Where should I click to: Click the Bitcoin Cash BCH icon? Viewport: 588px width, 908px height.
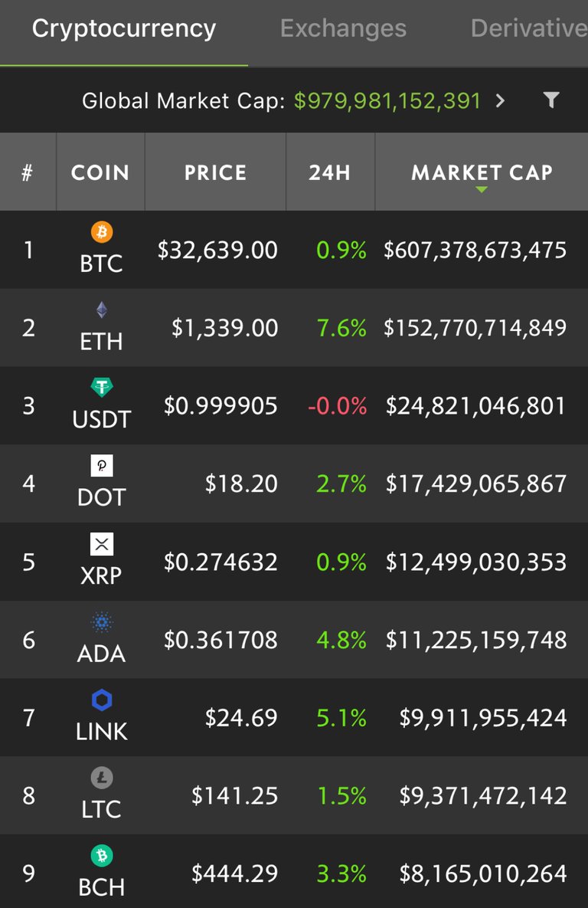tap(102, 855)
